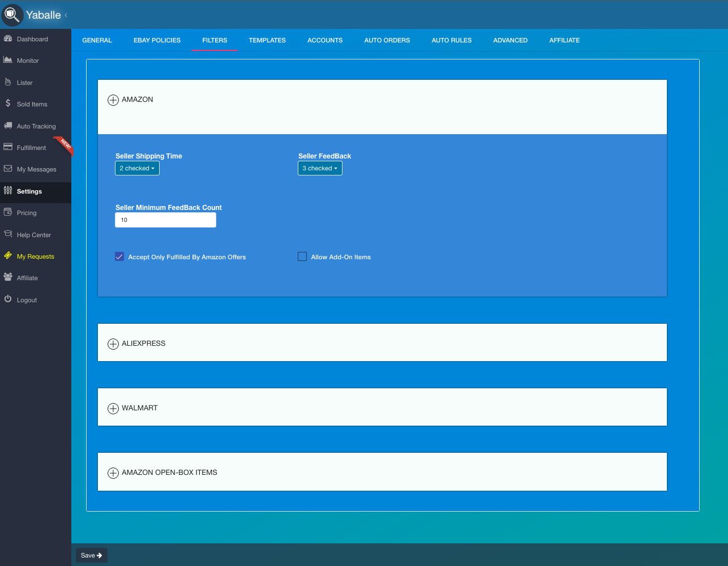
Task: Click the arrow icon on Save button
Action: 100,555
